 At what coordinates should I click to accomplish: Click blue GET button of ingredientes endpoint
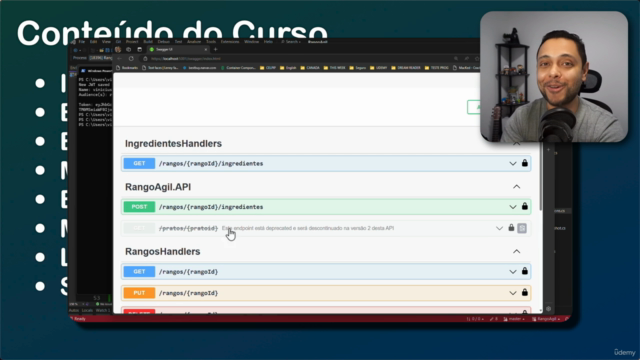pyautogui.click(x=139, y=163)
